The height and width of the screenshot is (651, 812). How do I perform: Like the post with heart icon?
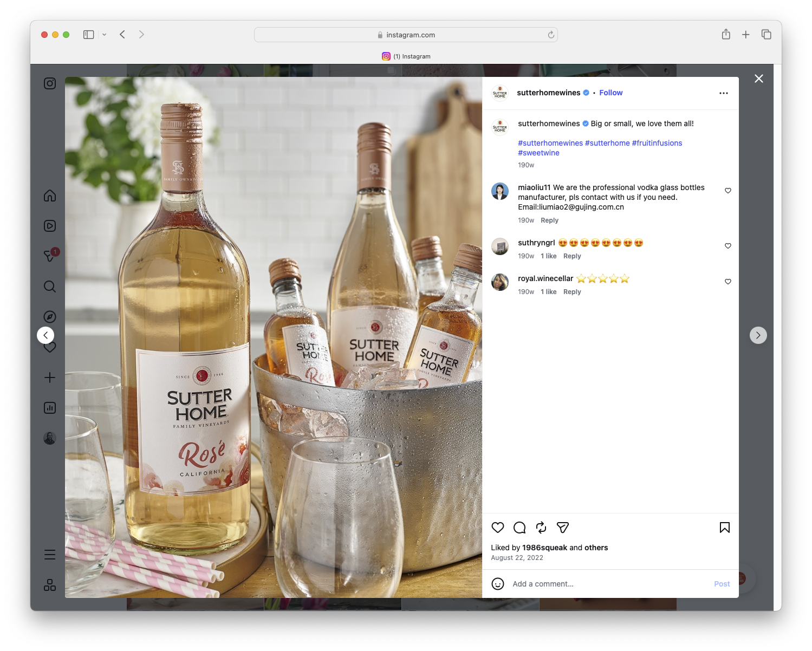[x=498, y=528]
